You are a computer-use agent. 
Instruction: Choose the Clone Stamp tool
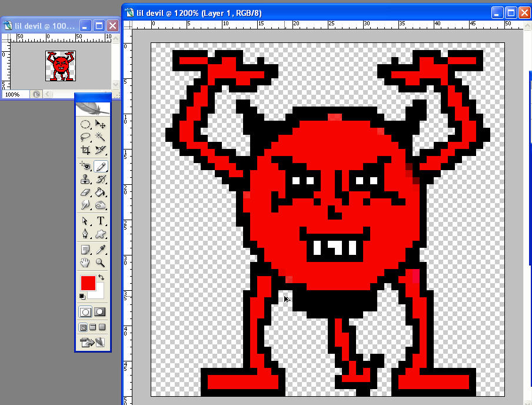pyautogui.click(x=85, y=179)
